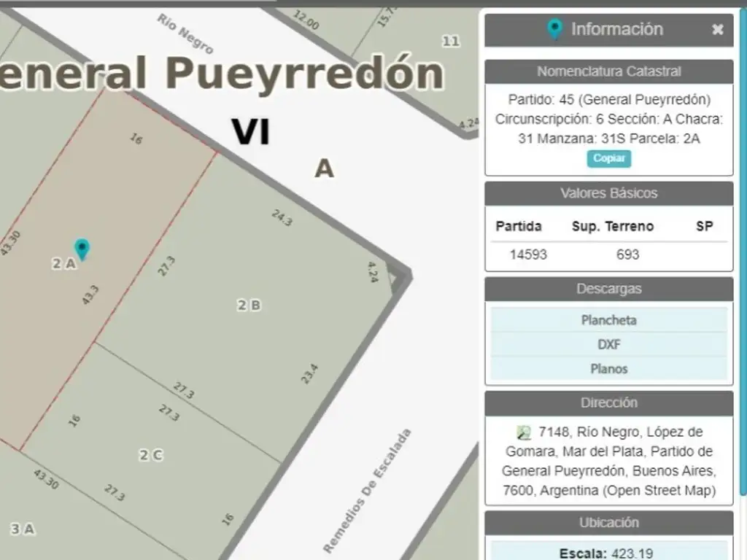Download the Plancheta file
This screenshot has width=747, height=560.
coord(608,320)
